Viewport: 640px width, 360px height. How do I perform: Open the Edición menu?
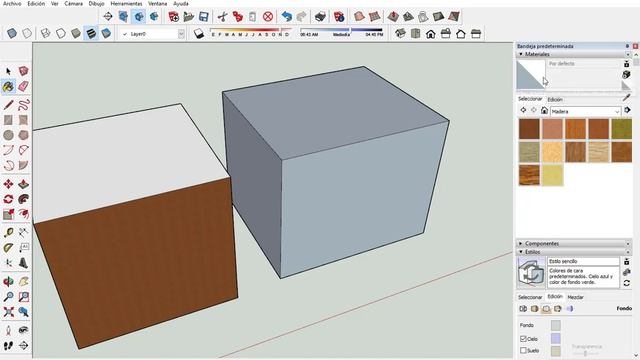click(36, 3)
